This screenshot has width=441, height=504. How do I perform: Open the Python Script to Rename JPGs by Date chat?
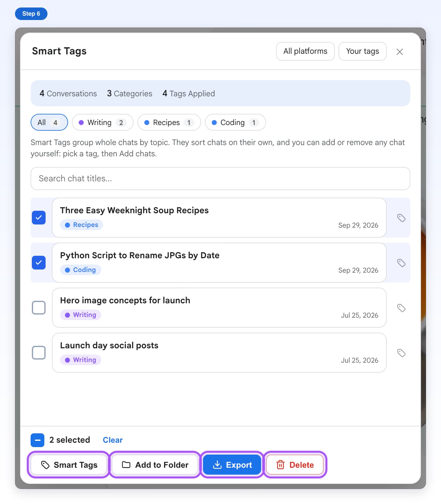(219, 263)
